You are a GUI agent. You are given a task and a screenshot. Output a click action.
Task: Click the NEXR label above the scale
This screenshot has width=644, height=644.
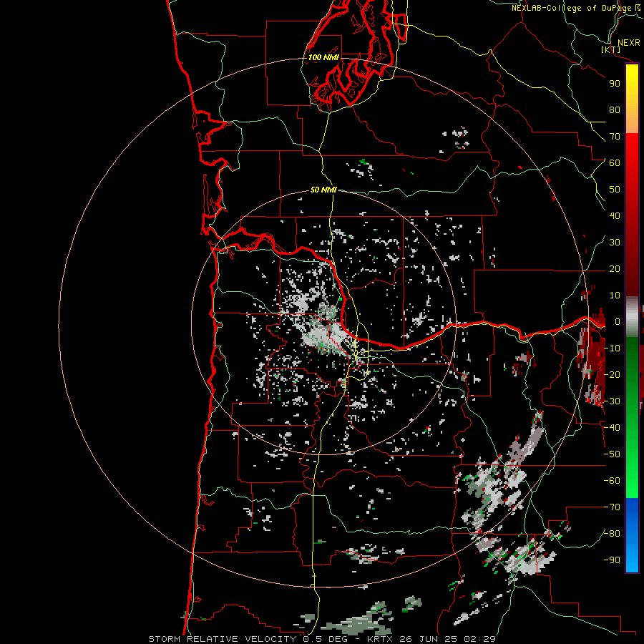[x=629, y=43]
